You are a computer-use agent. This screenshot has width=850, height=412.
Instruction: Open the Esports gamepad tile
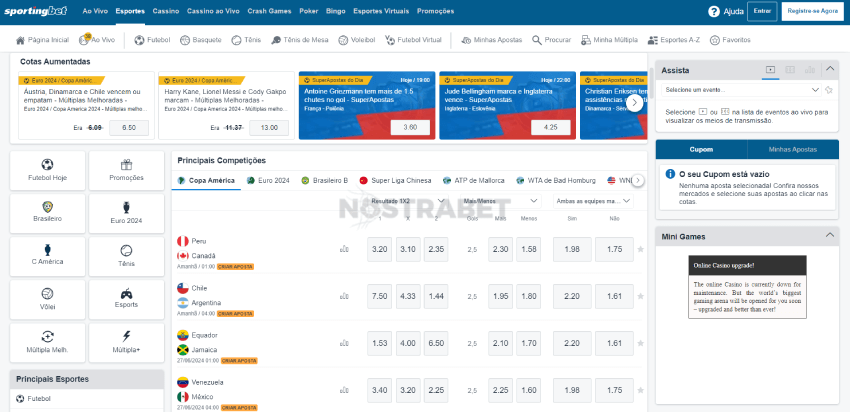pos(126,299)
